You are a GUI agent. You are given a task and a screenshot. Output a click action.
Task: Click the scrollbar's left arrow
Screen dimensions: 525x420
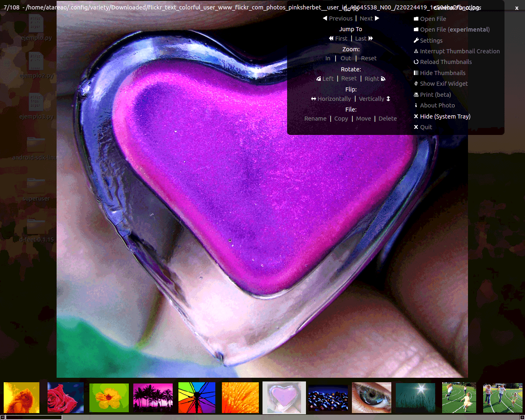coord(2,418)
